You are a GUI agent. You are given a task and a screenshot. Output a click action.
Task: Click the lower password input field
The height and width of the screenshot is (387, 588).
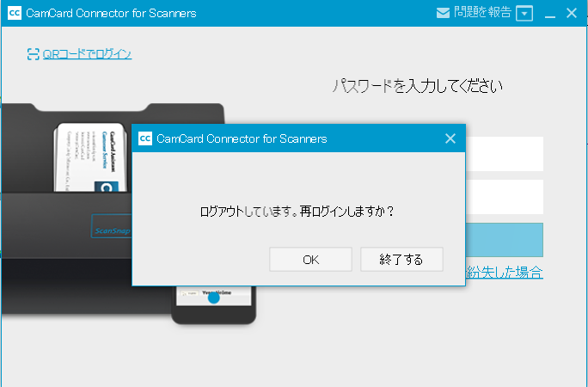[505, 197]
